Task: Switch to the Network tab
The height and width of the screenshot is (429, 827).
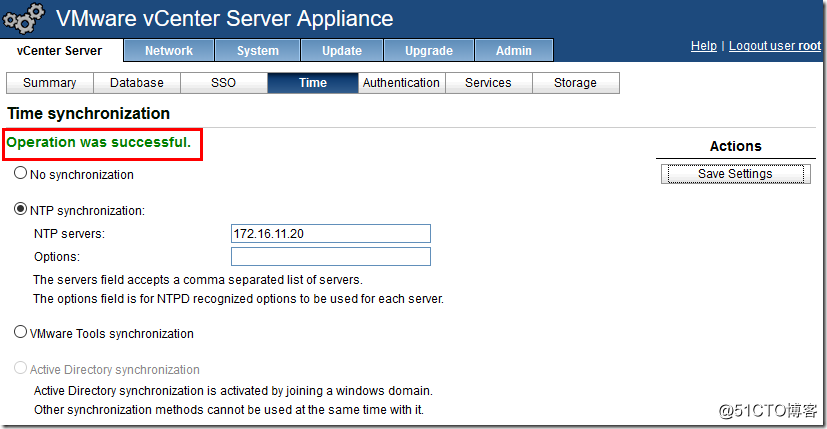Action: [x=169, y=51]
